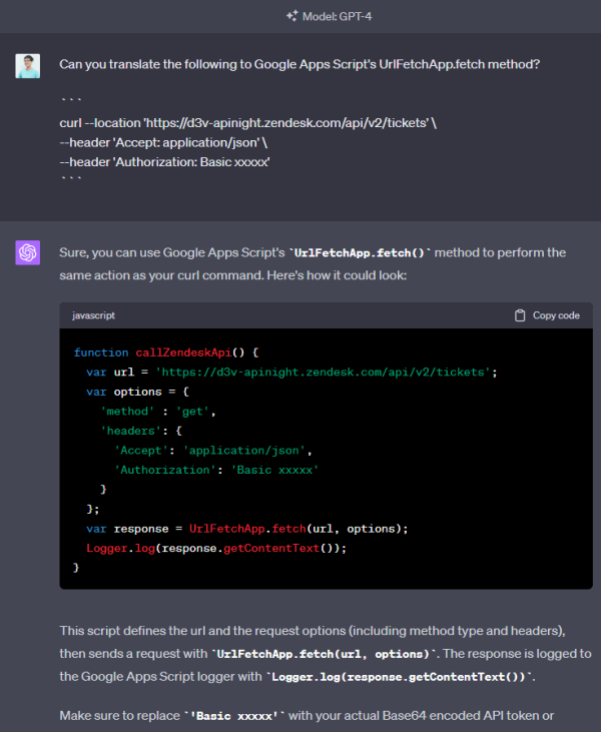Image resolution: width=601 pixels, height=732 pixels.
Task: Click the Zendesk URL string in code block
Action: click(325, 371)
